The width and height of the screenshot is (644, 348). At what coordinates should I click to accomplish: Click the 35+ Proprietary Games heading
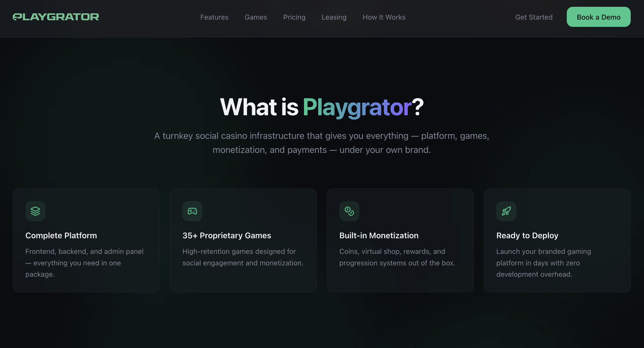coord(227,236)
